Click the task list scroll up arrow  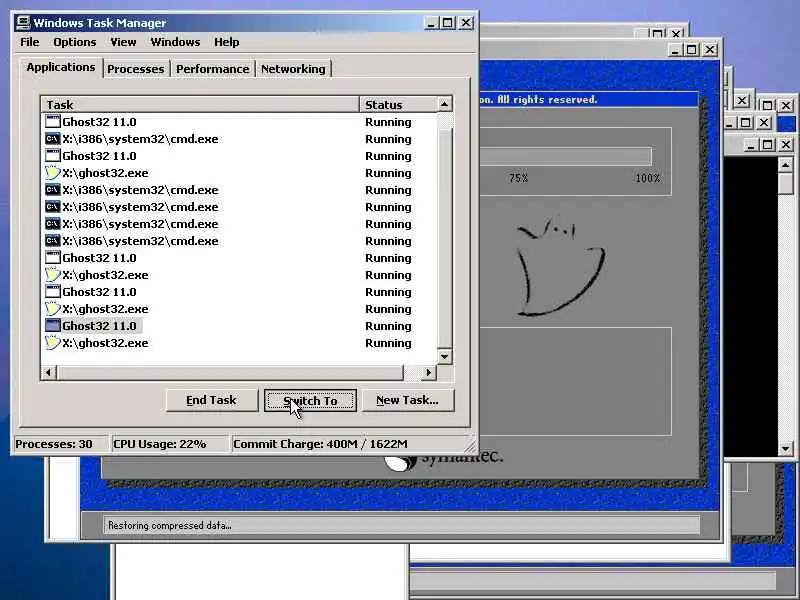pyautogui.click(x=444, y=105)
